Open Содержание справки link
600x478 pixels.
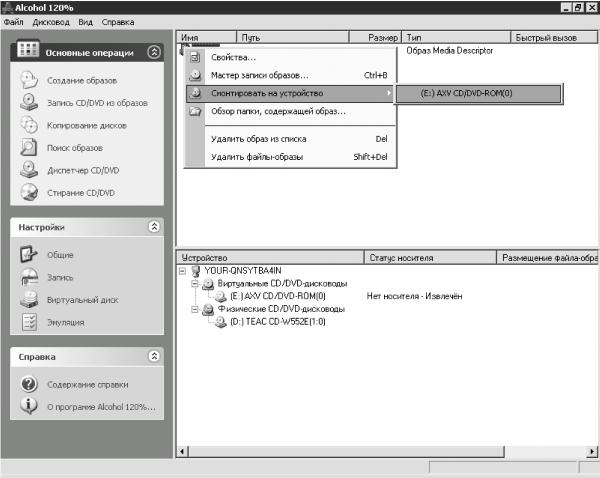pyautogui.click(x=88, y=385)
